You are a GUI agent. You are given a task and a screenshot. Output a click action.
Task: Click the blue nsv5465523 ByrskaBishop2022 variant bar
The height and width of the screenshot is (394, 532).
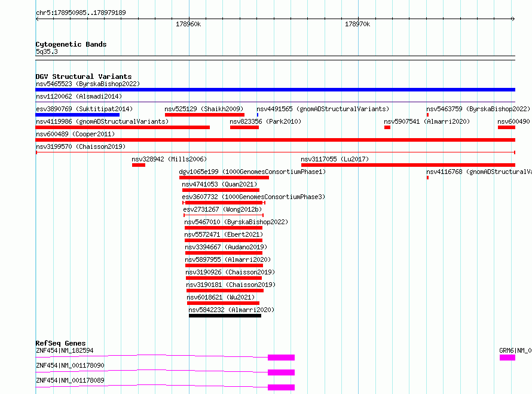275,90
